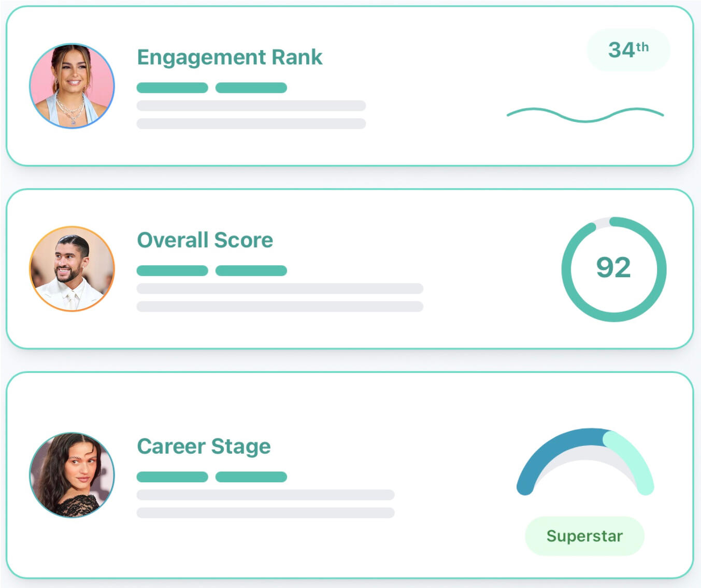Click the Superstar badge
Image resolution: width=701 pixels, height=588 pixels.
click(x=584, y=536)
